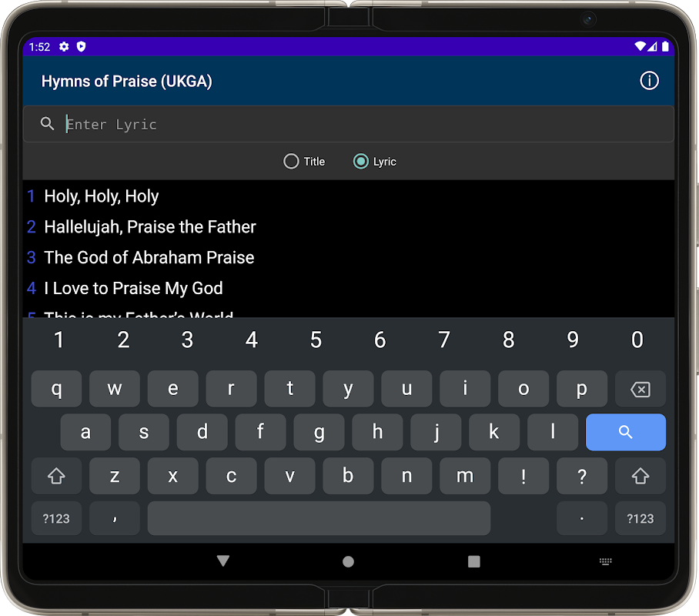Tap the letter z key
The width and height of the screenshot is (699, 616).
click(x=115, y=476)
